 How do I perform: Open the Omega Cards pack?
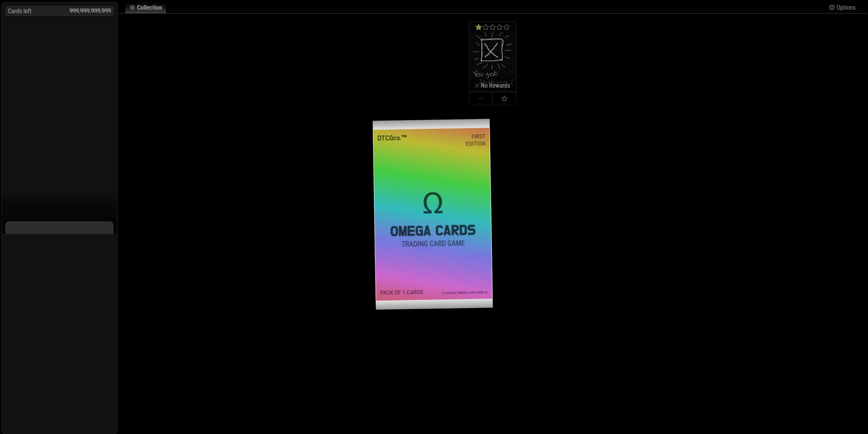pos(432,214)
